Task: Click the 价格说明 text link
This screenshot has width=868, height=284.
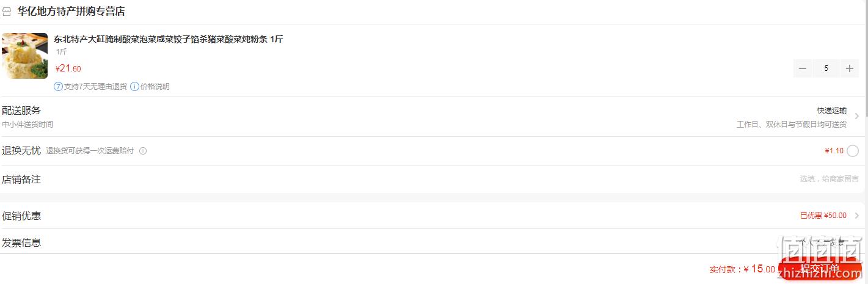Action: click(155, 87)
